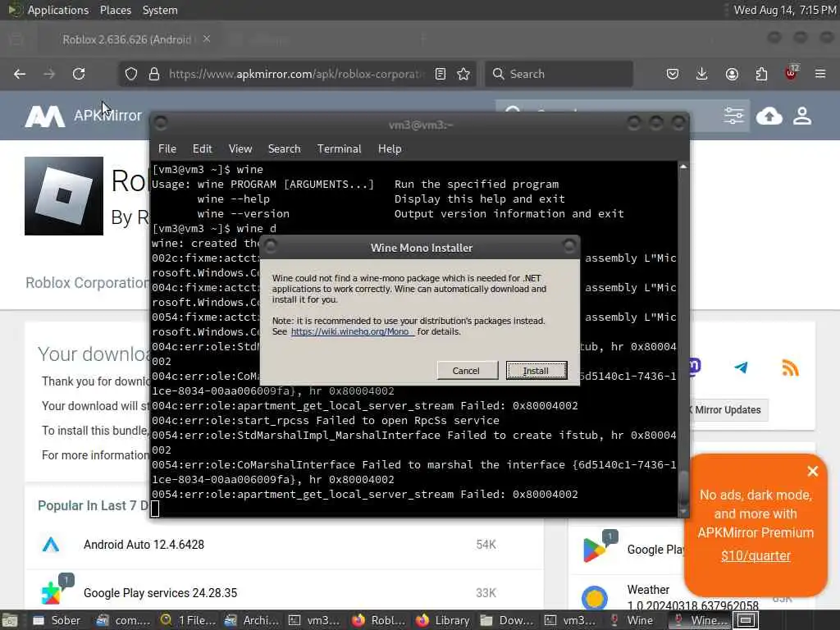
Task: Click the $10/quarter premium link
Action: coord(756,555)
